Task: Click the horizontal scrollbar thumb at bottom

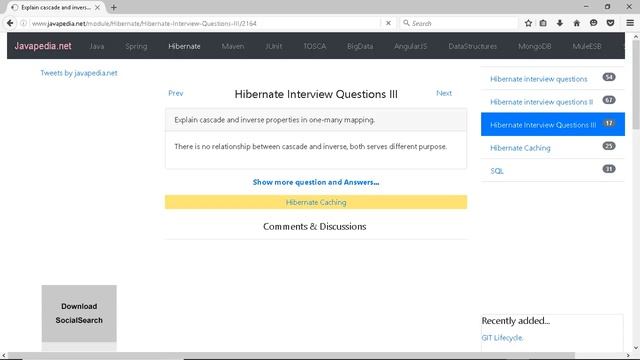Action: [292, 356]
